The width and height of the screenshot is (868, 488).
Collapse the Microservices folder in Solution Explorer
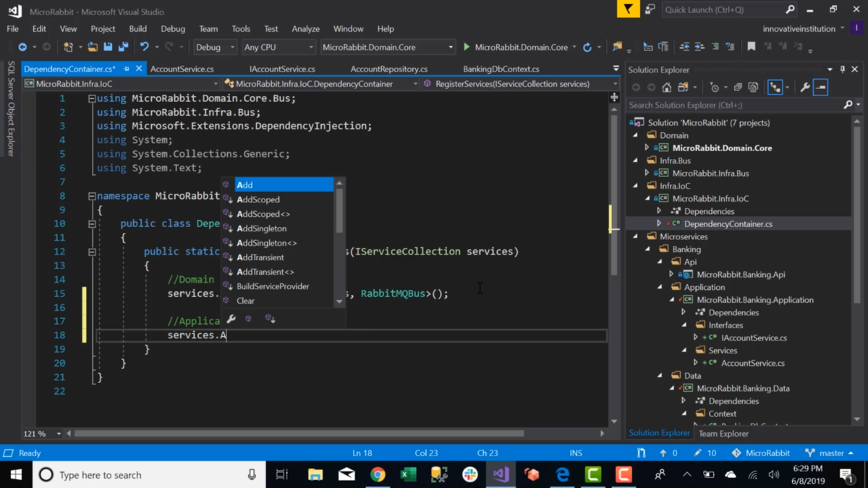636,236
